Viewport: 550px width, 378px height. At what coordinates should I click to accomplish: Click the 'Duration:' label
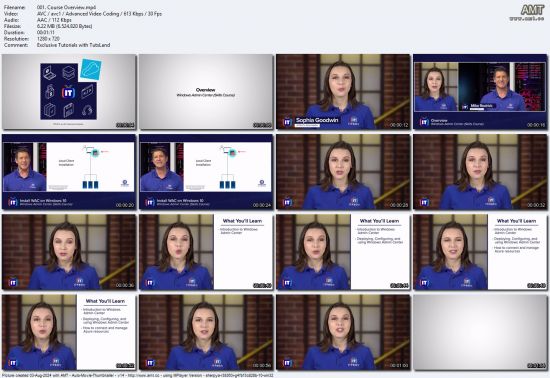click(x=13, y=33)
